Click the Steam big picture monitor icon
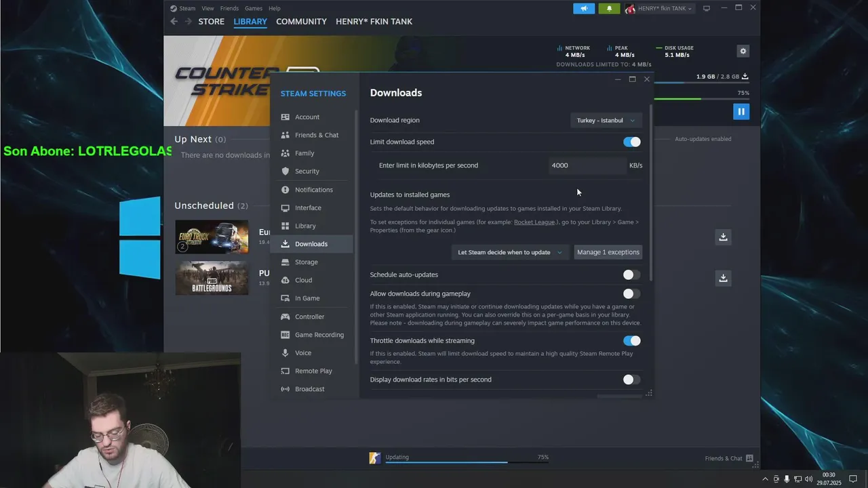Viewport: 868px width, 488px height. click(706, 9)
